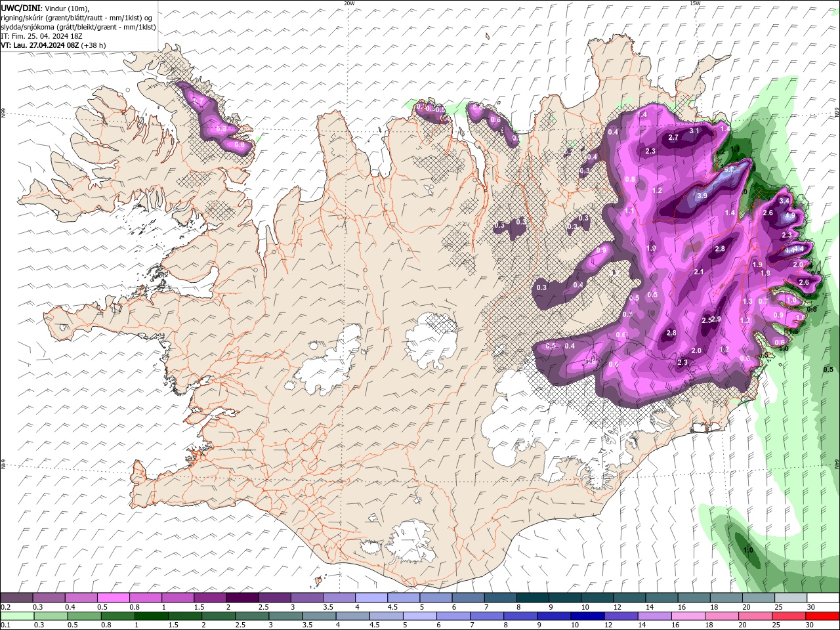
Task: Pick the dark mauve 0.2 swatch in the upper legend
Action: point(16,598)
